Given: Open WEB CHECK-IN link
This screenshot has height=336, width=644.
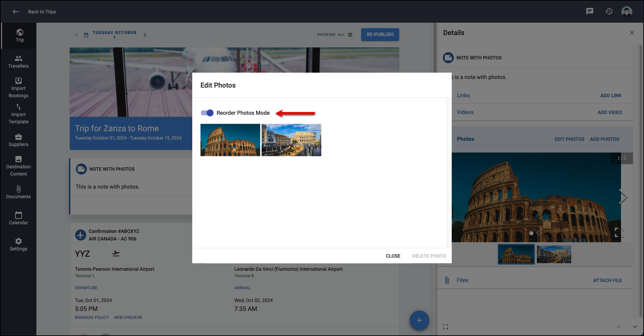Looking at the screenshot, I should click(128, 317).
